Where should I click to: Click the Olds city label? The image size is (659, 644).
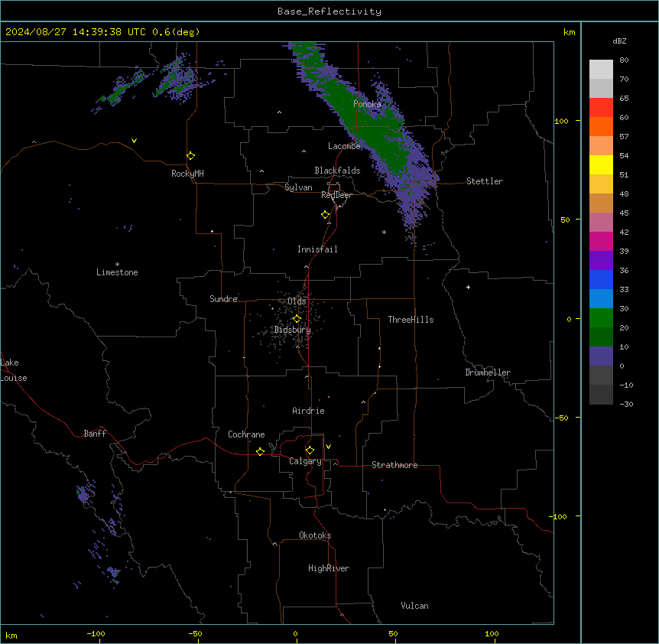[x=297, y=301]
